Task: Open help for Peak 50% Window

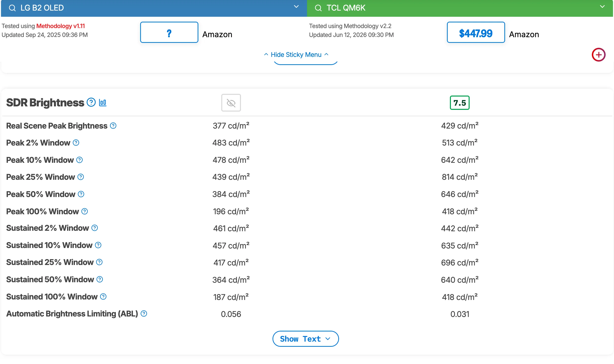Action: tap(81, 194)
